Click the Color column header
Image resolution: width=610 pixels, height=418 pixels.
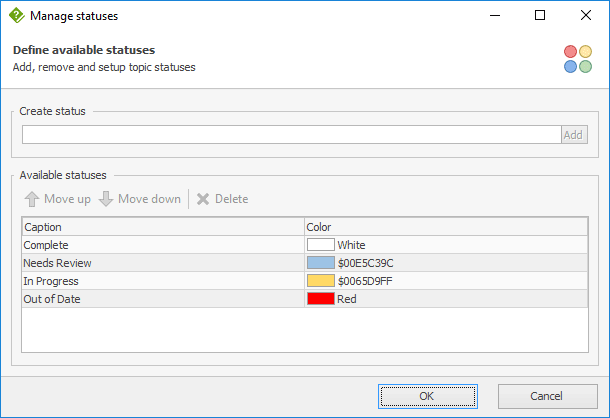tap(446, 227)
